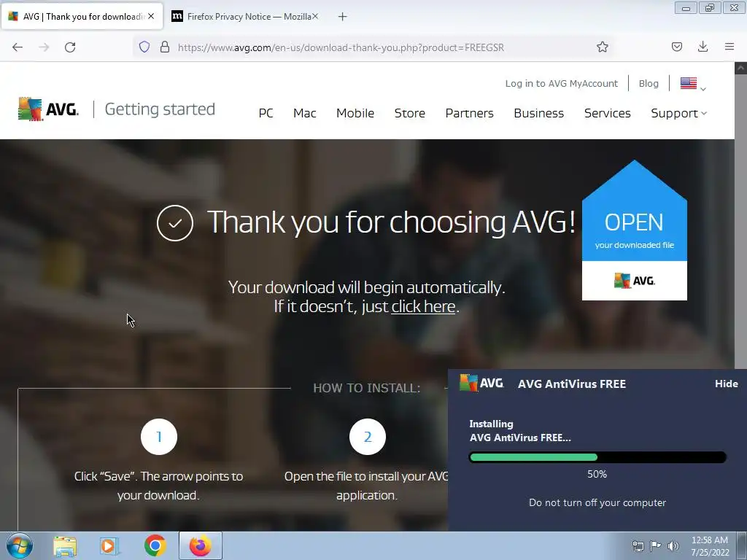Expand the language chevron next to flag

coord(703,88)
